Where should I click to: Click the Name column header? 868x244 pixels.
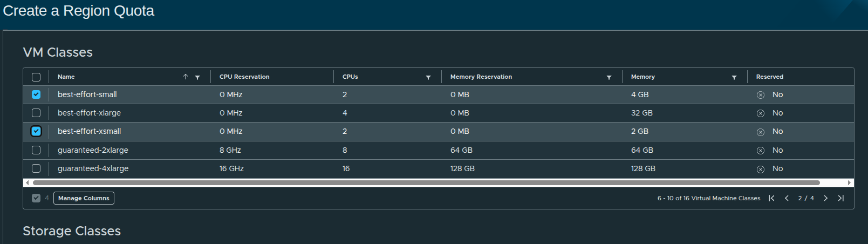pyautogui.click(x=66, y=77)
